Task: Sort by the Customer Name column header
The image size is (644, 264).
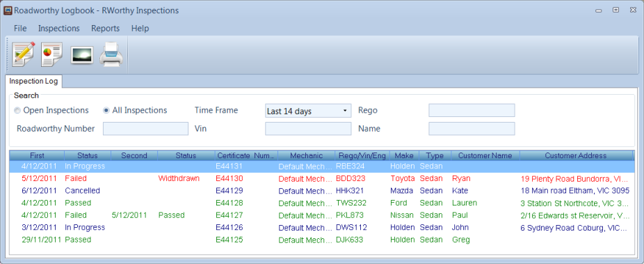Action: pos(485,156)
